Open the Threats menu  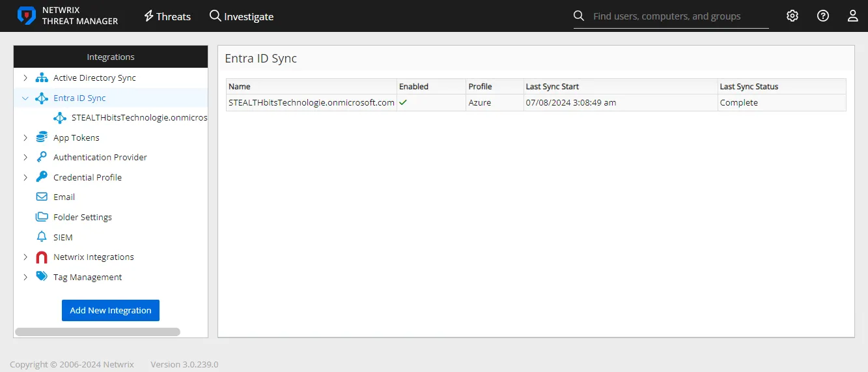point(167,16)
